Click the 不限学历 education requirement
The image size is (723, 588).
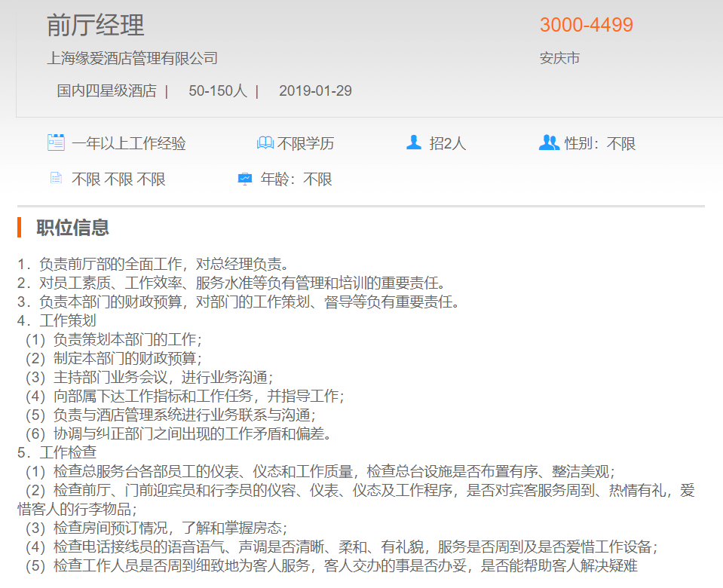[x=305, y=143]
